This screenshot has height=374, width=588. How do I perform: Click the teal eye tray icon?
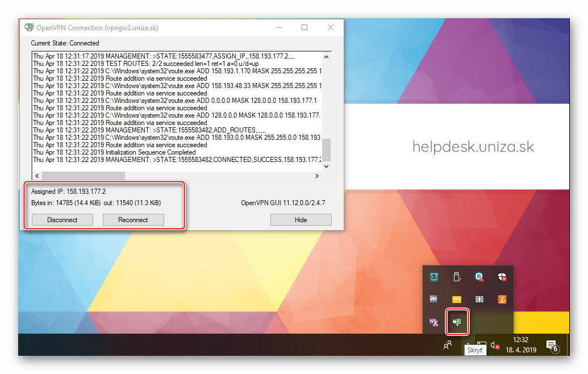(x=433, y=277)
